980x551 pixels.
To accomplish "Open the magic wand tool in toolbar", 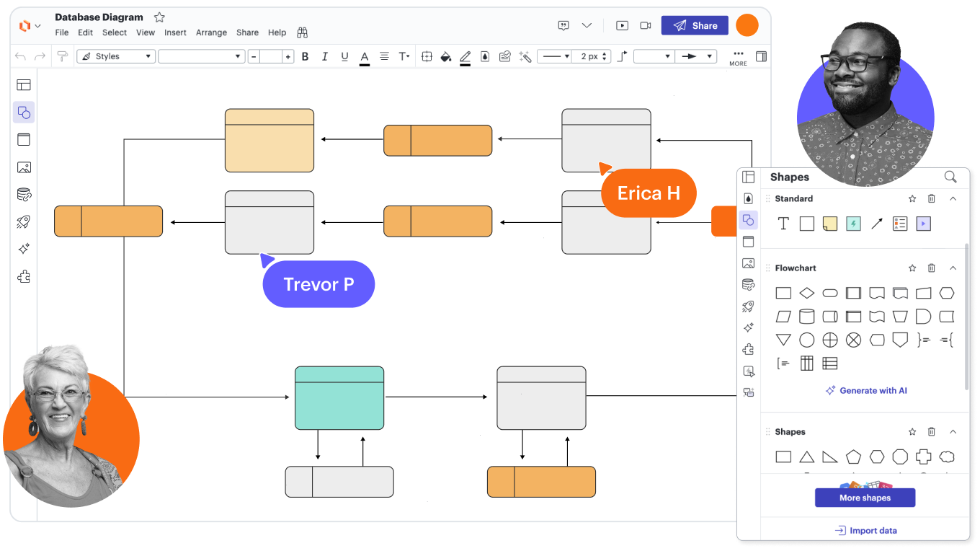I will 525,56.
